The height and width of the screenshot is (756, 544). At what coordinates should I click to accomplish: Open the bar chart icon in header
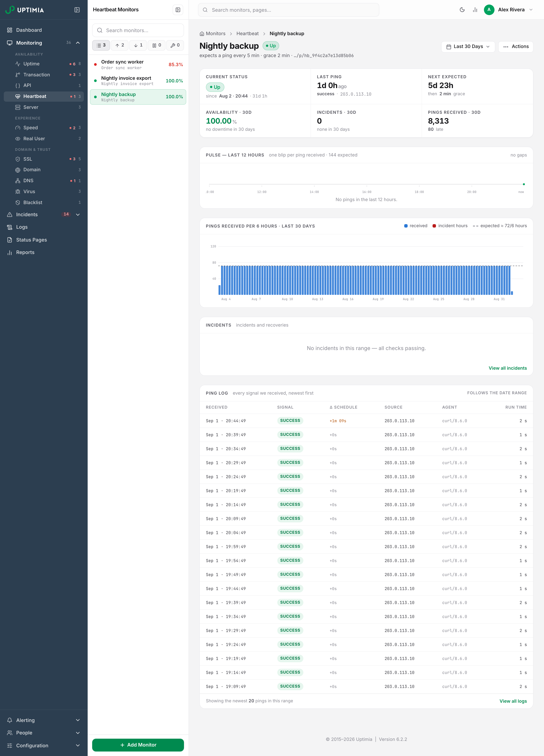[475, 10]
